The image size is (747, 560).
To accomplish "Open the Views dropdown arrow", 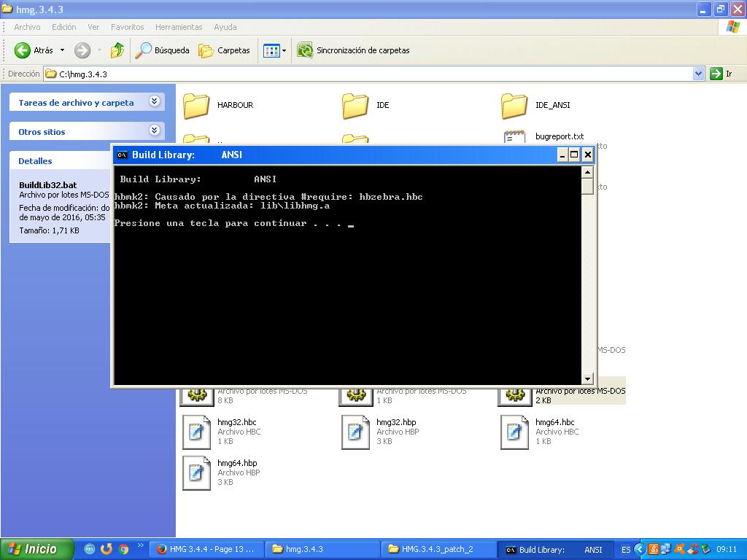I will tap(285, 50).
